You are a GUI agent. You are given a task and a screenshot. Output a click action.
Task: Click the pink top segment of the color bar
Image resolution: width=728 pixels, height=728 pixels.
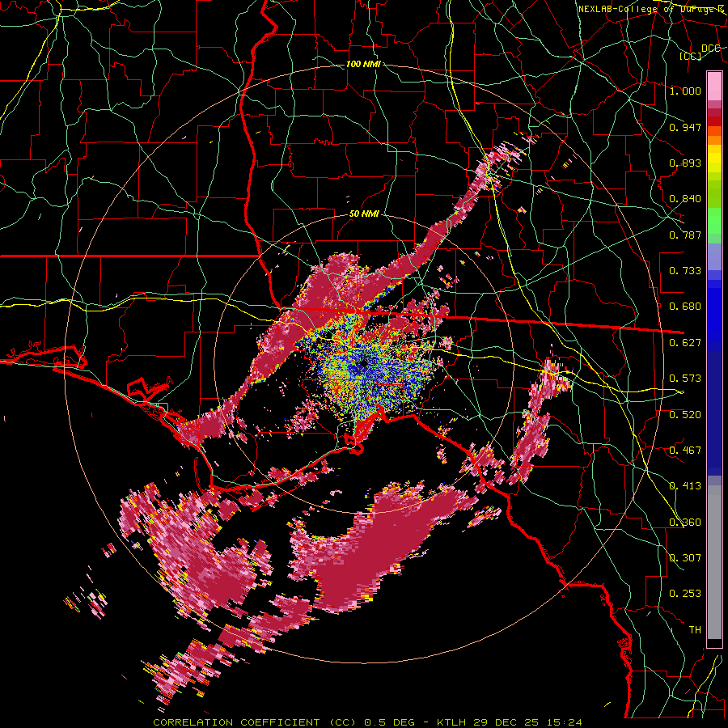coord(714,86)
